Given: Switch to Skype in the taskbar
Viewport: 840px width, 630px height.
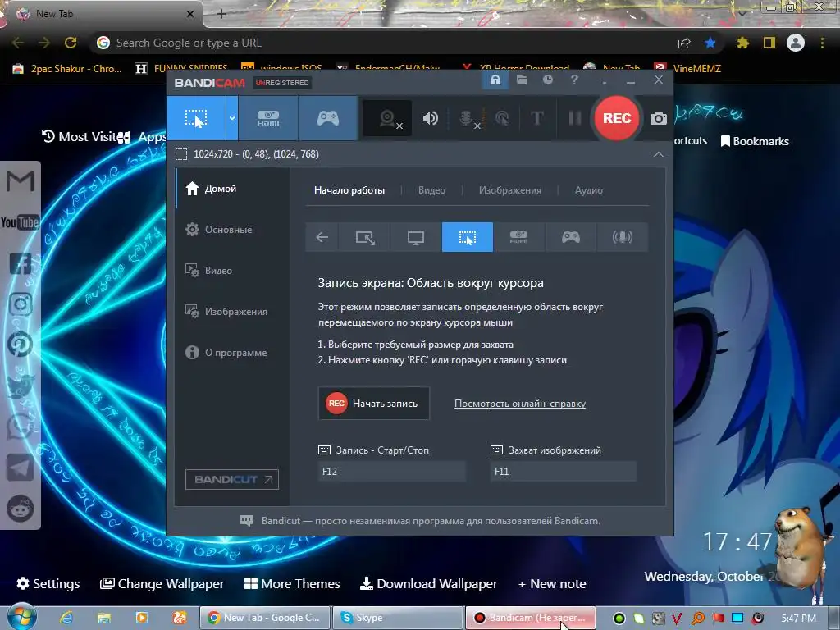Looking at the screenshot, I should pyautogui.click(x=398, y=618).
